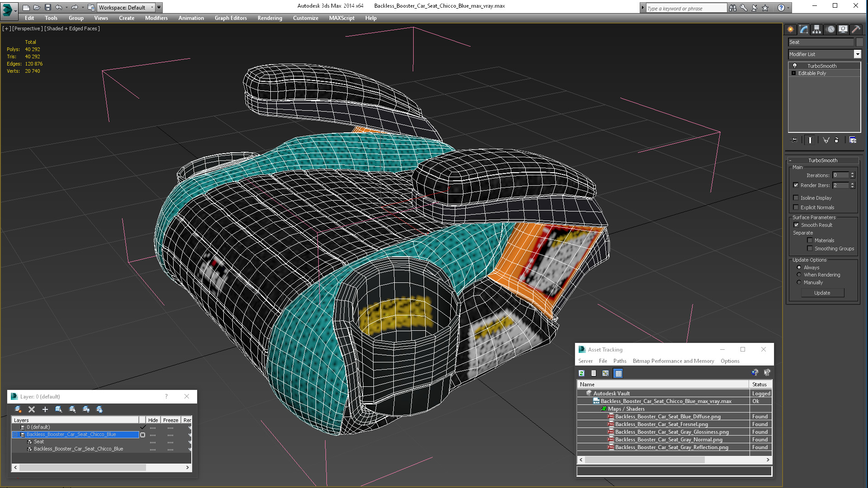
Task: Toggle Smooth Result checkbox
Action: click(797, 225)
